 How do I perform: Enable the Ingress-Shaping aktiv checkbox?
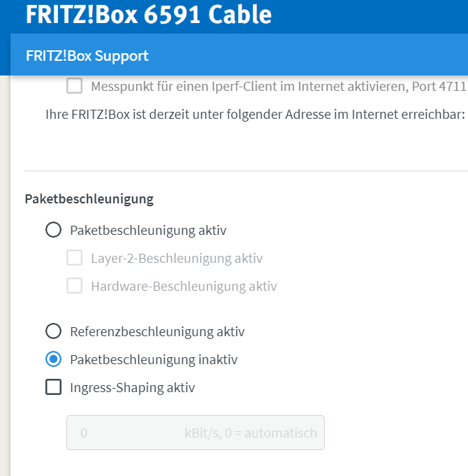tap(54, 387)
